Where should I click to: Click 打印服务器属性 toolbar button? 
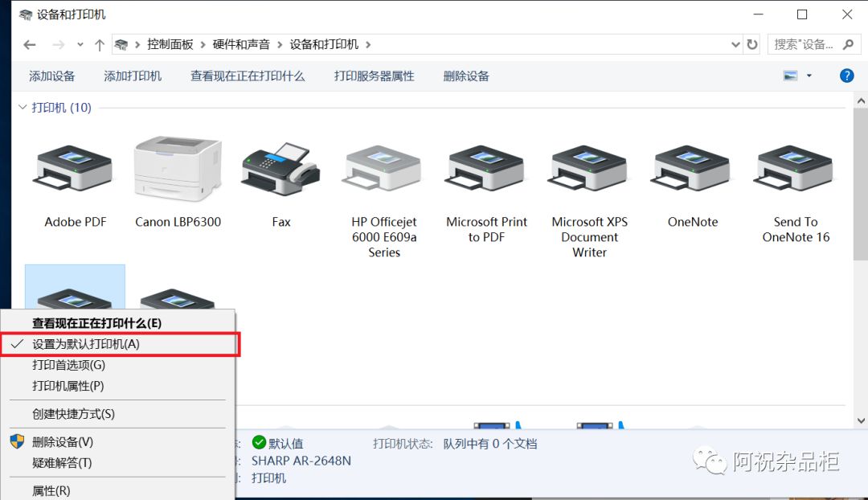[374, 76]
